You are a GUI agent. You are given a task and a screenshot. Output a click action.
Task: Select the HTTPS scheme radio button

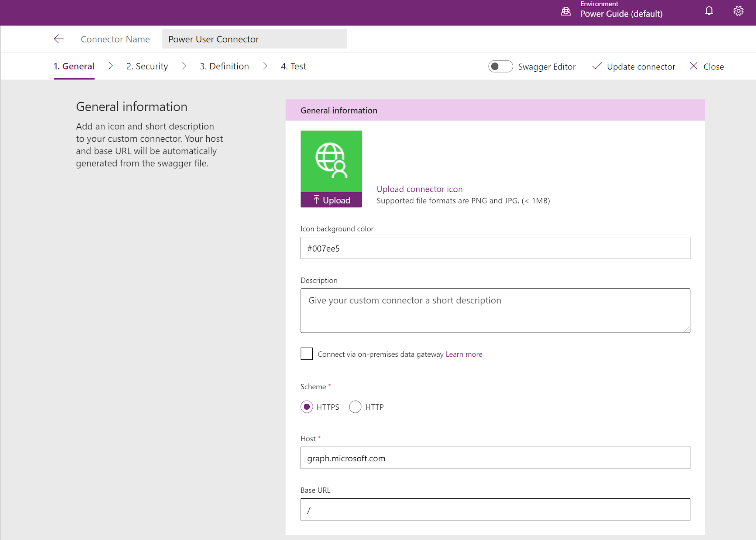(x=307, y=407)
